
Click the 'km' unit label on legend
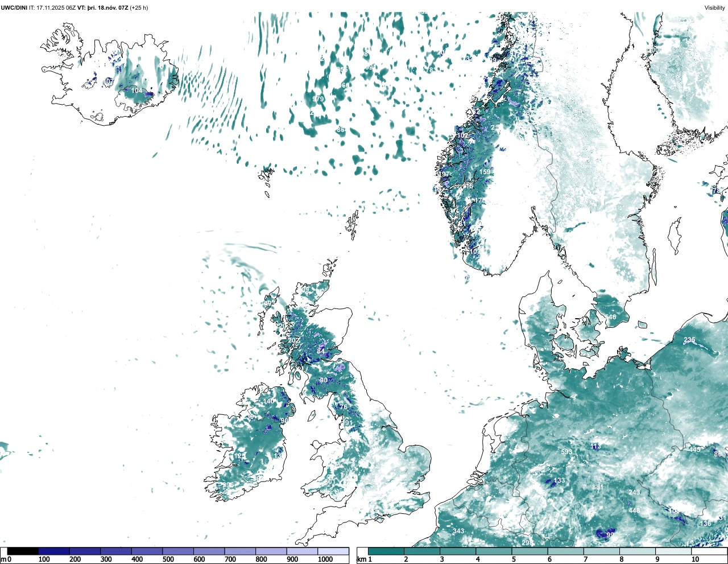(361, 559)
